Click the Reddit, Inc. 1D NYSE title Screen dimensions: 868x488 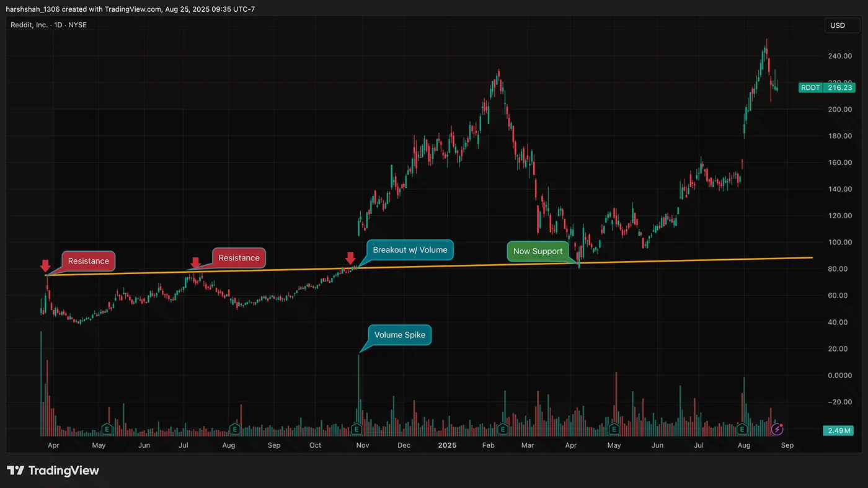[48, 25]
